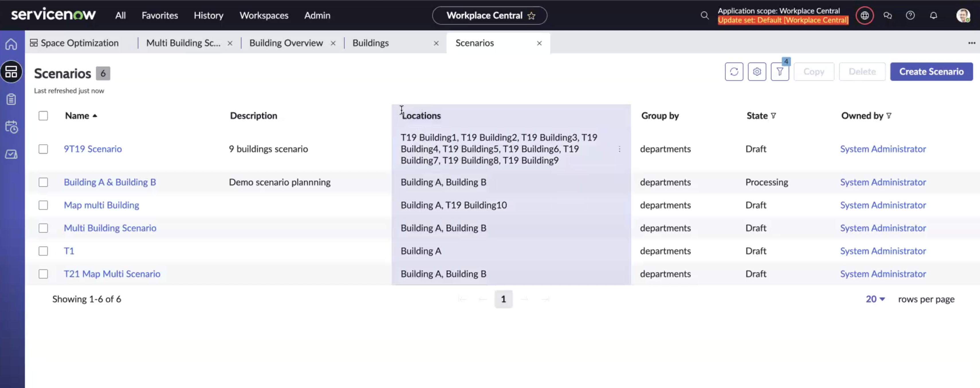Screen dimensions: 980x388
Task: Close the Building Overview tab
Action: pos(333,43)
